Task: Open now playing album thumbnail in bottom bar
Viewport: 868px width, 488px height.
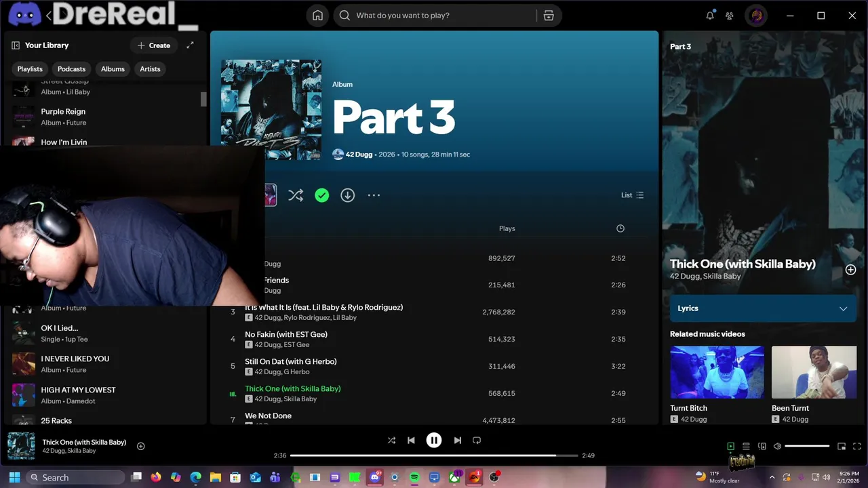Action: pos(21,446)
